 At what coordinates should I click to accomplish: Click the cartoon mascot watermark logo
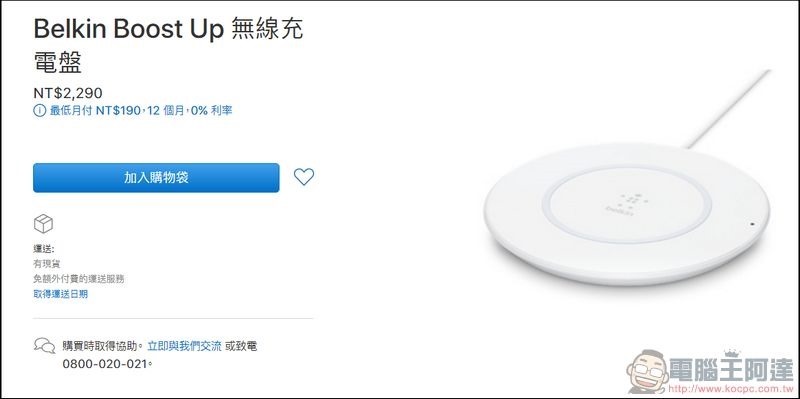648,371
